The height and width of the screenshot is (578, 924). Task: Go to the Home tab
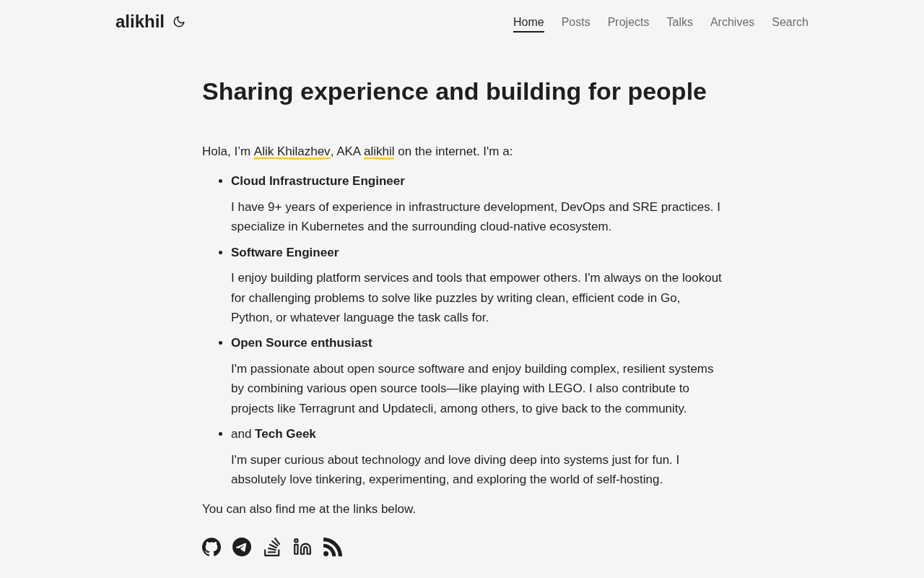528,22
